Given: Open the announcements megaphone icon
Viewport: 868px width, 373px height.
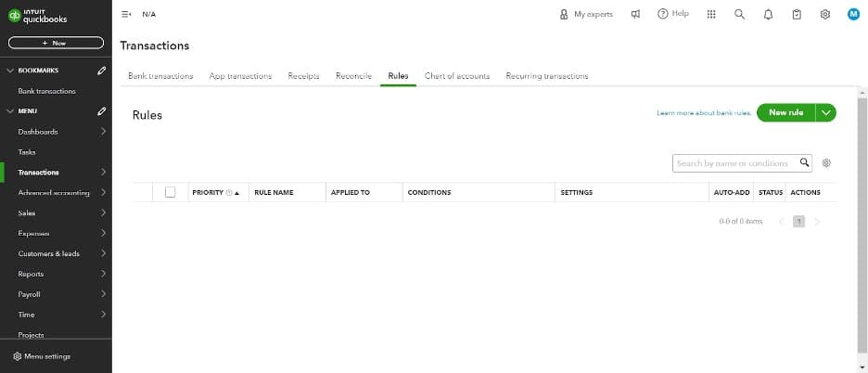Looking at the screenshot, I should tap(635, 15).
